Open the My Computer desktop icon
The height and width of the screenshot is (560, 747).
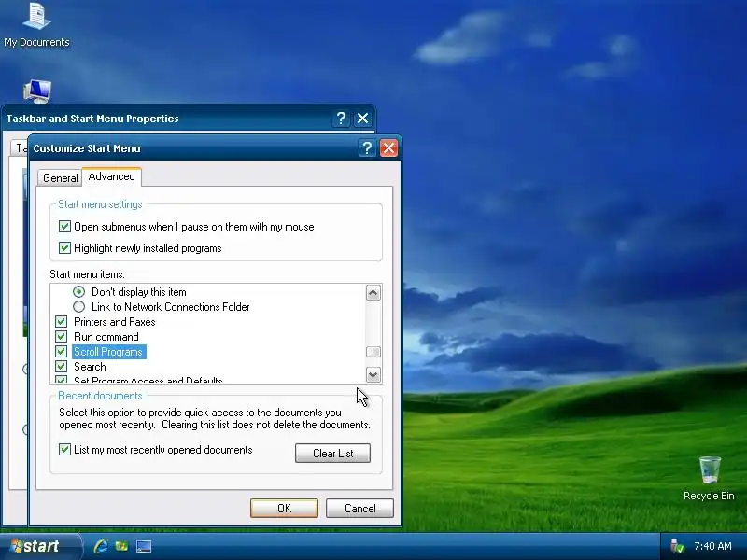37,91
